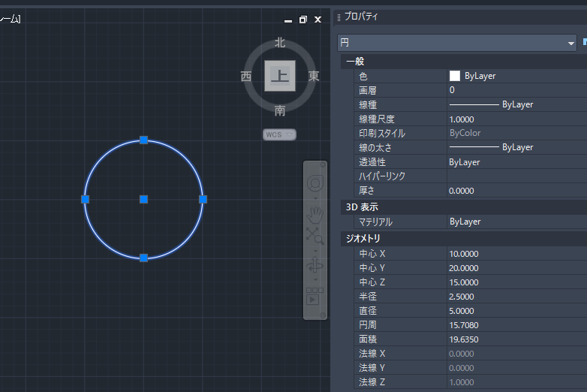
Task: Open the object type dropdown showing 円
Action: [456, 43]
